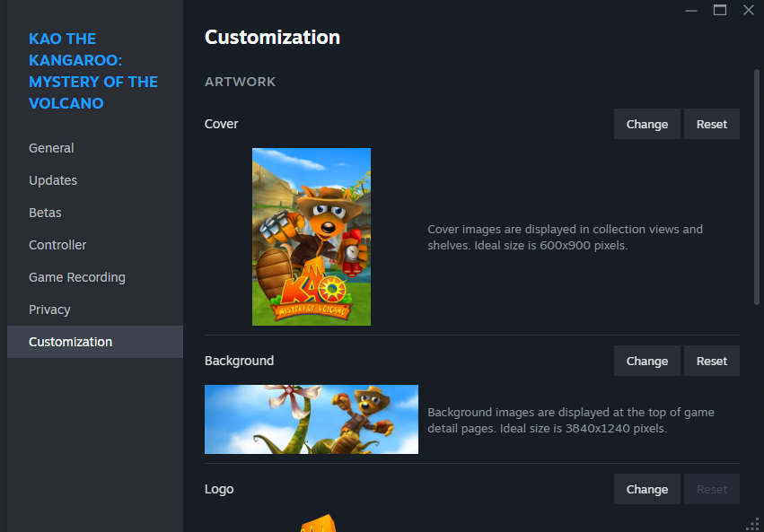Select Game Recording in the sidebar
The image size is (764, 532).
77,277
